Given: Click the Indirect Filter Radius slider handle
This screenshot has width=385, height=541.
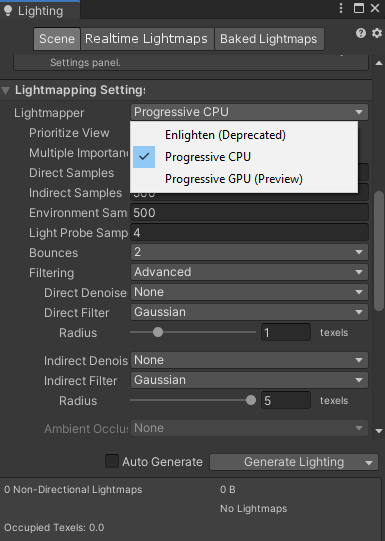Looking at the screenshot, I should [x=251, y=400].
